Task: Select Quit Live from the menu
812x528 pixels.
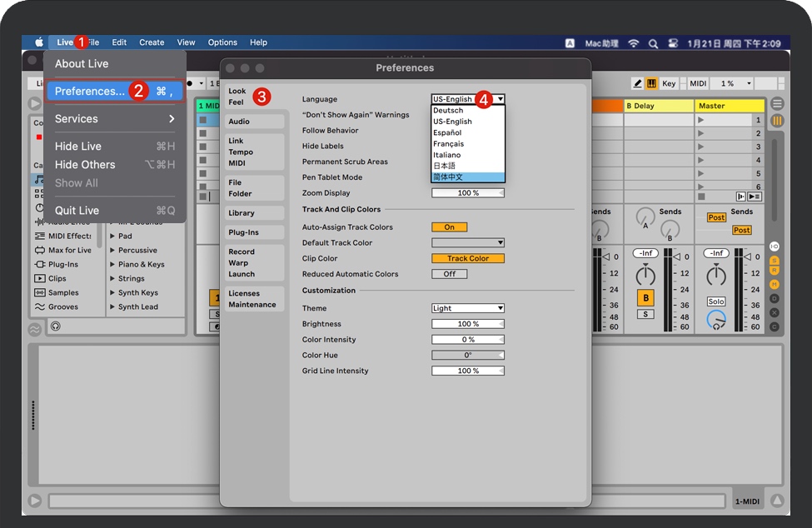Action: [x=77, y=211]
